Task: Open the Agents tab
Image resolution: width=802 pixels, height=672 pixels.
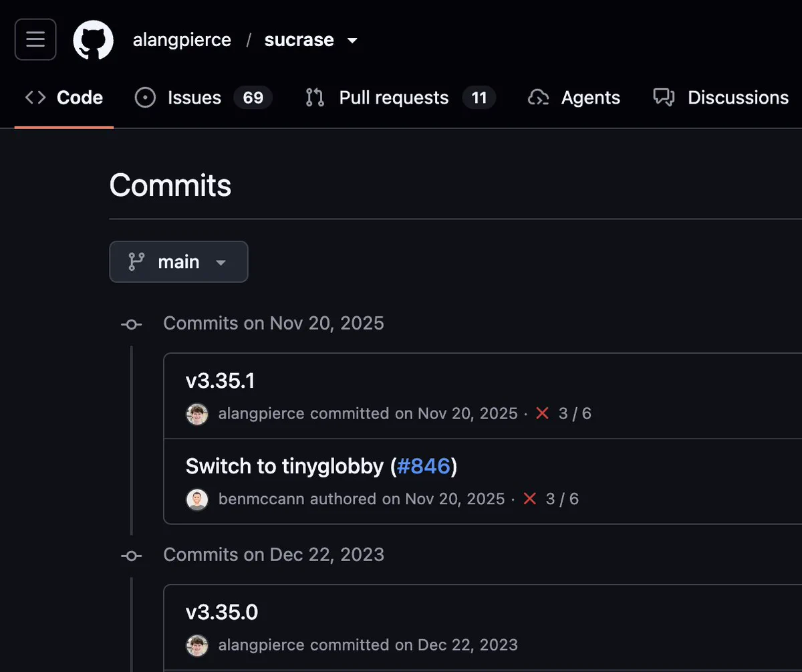Action: coord(574,98)
